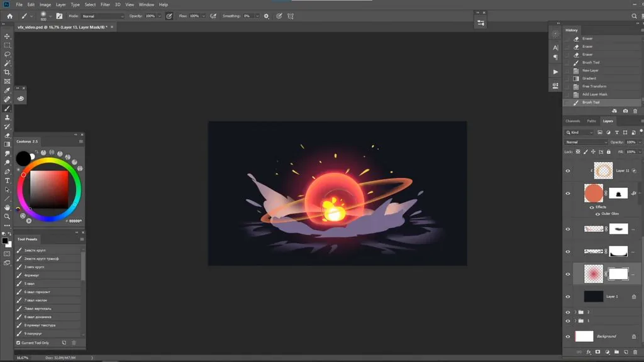Add layer style fx icon
The width and height of the screenshot is (644, 362).
[x=589, y=352]
